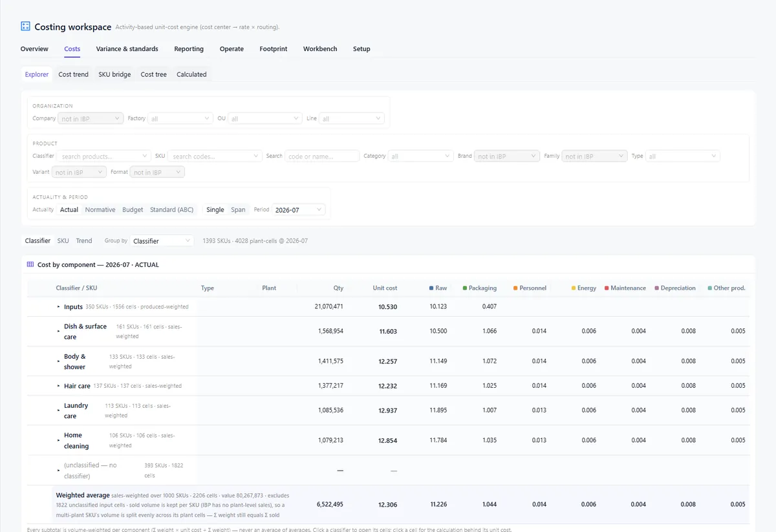Choose Span period mode
Screen dimensions: 776x532
coord(239,210)
